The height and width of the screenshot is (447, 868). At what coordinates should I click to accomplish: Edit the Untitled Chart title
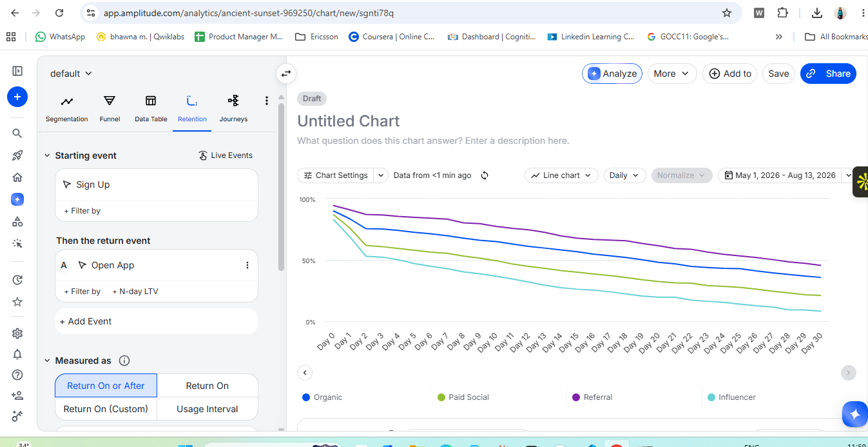(349, 121)
